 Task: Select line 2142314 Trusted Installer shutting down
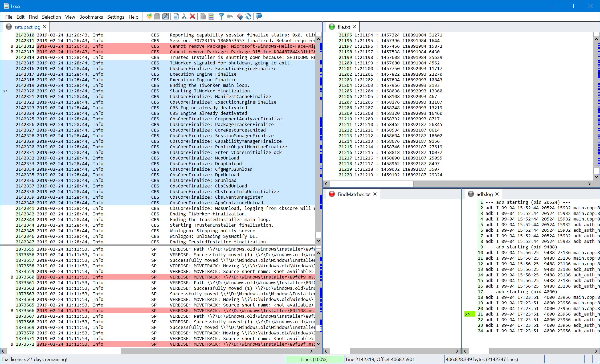pyautogui.click(x=158, y=57)
